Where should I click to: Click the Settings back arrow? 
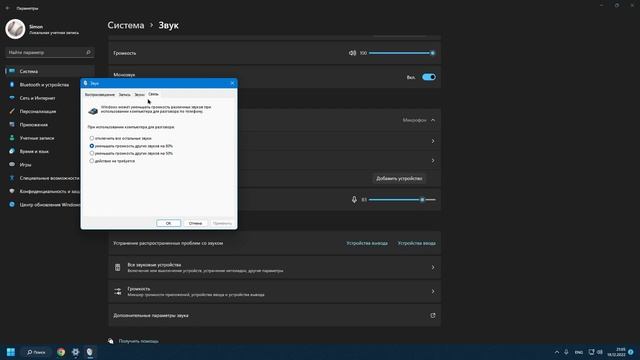click(x=7, y=8)
